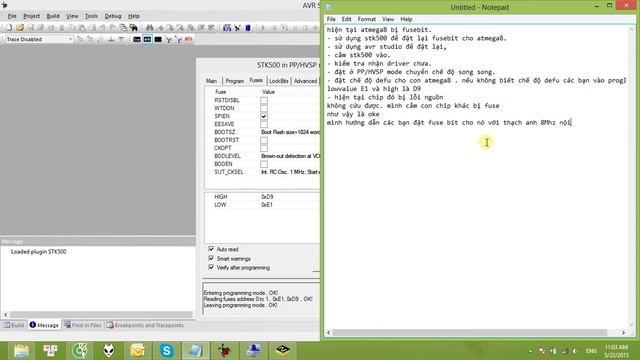Click the second red-blue branch icon before the red ALL icon

tap(178, 39)
